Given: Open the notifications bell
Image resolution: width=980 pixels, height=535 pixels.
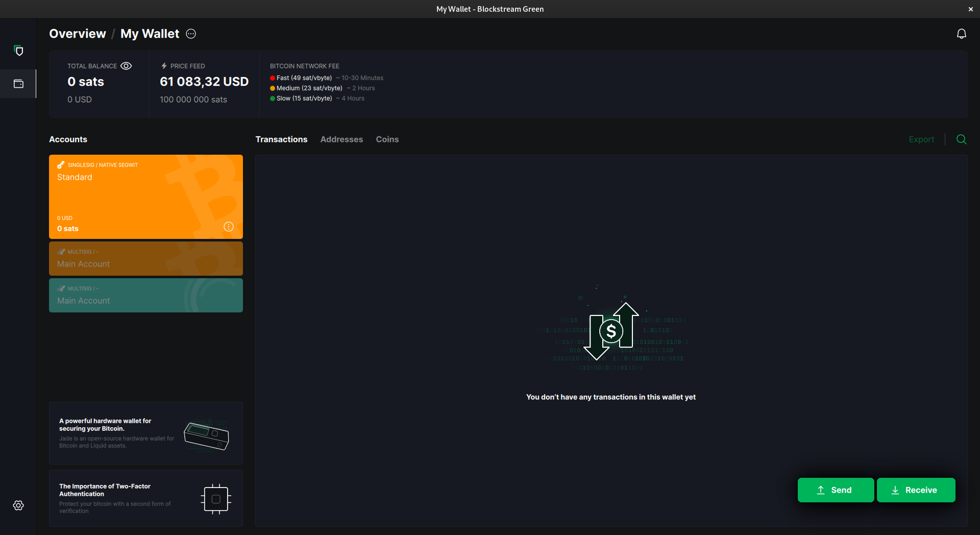Looking at the screenshot, I should pyautogui.click(x=961, y=34).
